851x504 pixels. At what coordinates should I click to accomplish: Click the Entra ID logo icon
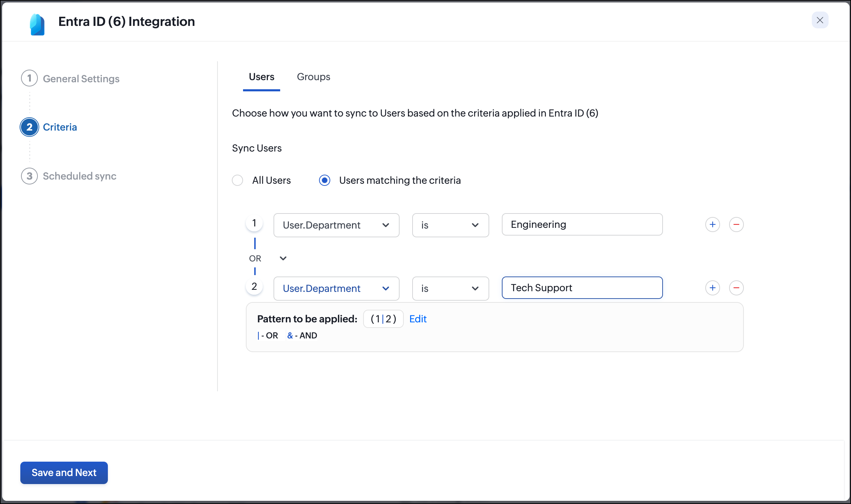(37, 24)
